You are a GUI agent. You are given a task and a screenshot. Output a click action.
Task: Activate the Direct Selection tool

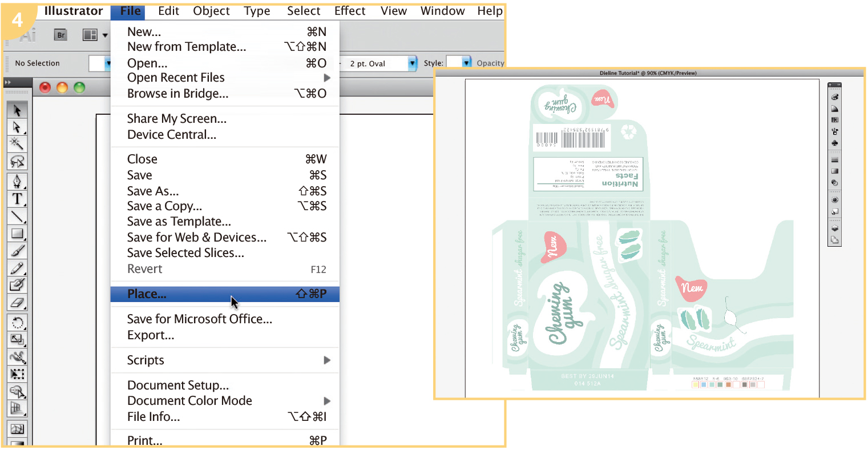click(17, 127)
